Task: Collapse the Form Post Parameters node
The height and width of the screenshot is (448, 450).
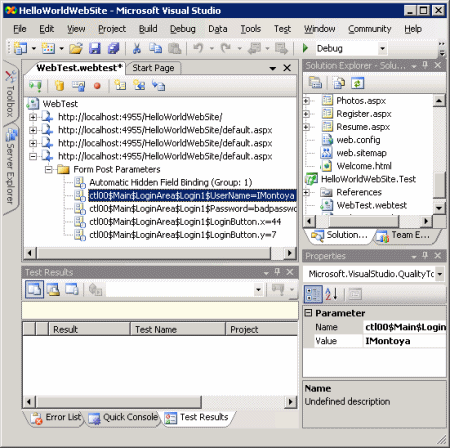Action: pyautogui.click(x=49, y=170)
